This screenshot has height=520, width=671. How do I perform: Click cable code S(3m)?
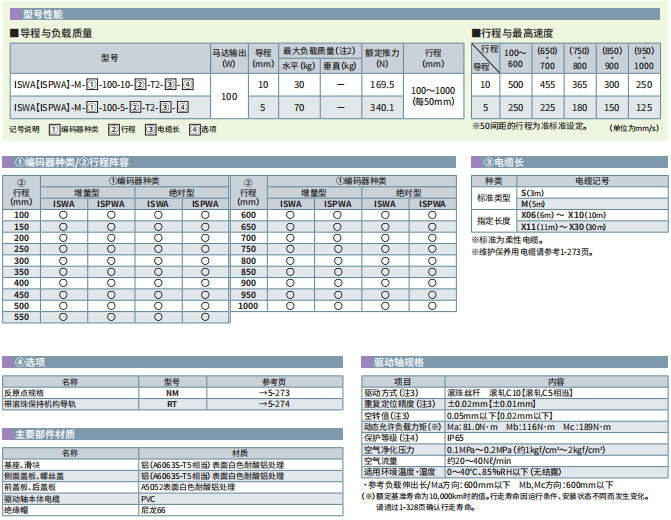coord(532,193)
